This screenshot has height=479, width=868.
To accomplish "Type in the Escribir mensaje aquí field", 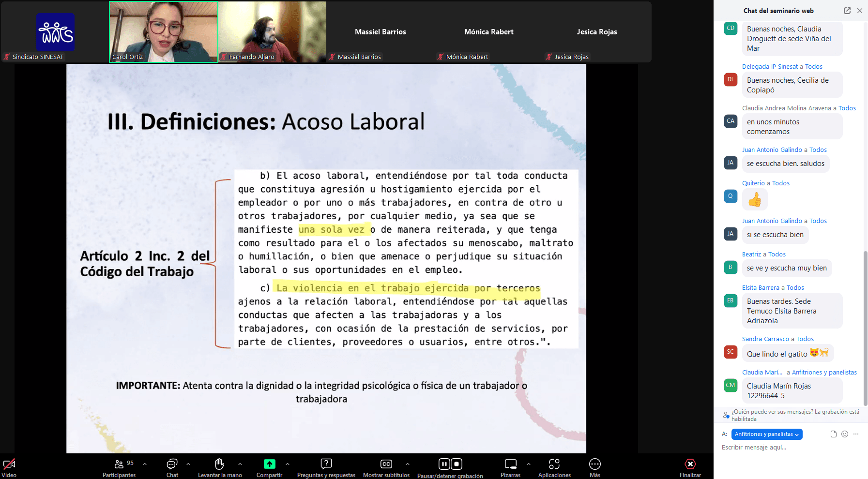I will coord(784,448).
